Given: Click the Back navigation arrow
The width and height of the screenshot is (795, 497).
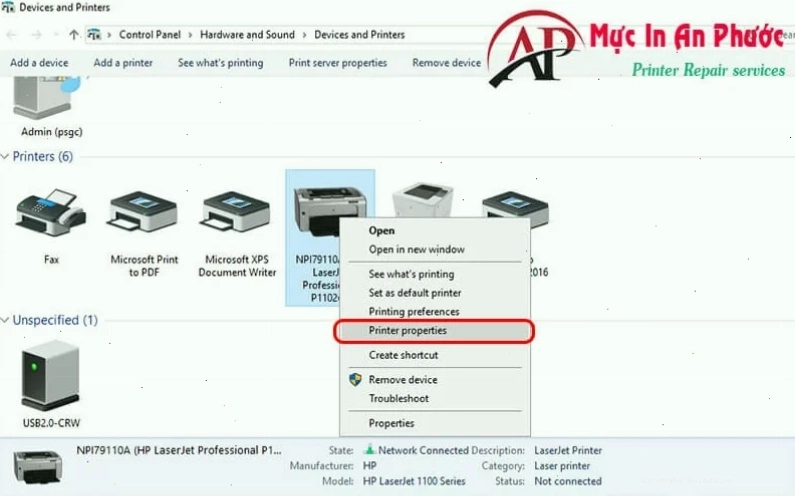Looking at the screenshot, I should click(x=11, y=34).
